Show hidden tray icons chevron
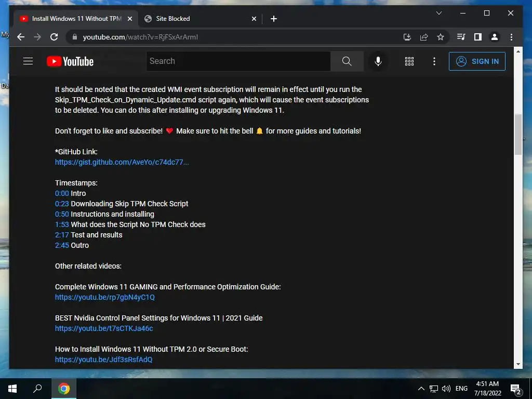The image size is (532, 399). pyautogui.click(x=421, y=389)
